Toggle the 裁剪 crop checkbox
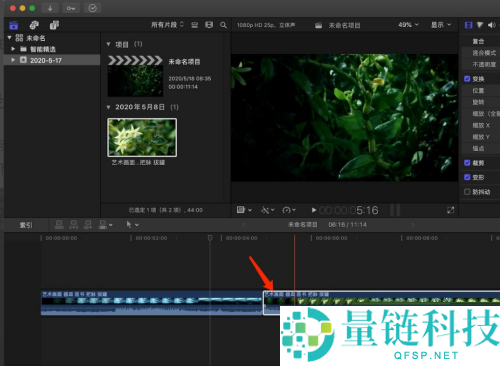The width and height of the screenshot is (500, 366). pos(467,163)
